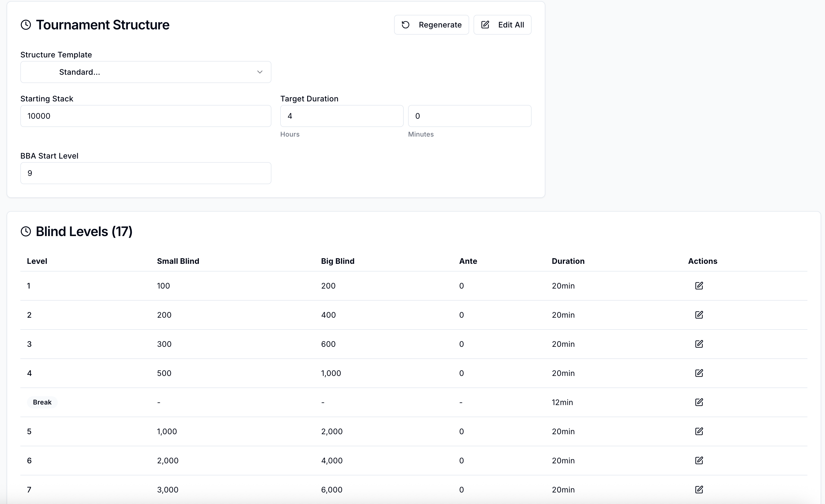Click the Target Duration Hours field

tap(342, 116)
